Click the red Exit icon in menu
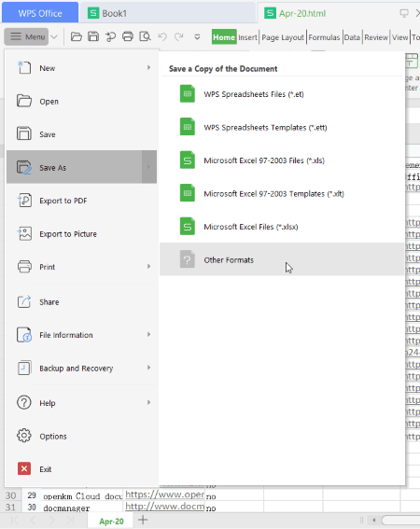Screen dimensions: 420x529 pos(24,468)
